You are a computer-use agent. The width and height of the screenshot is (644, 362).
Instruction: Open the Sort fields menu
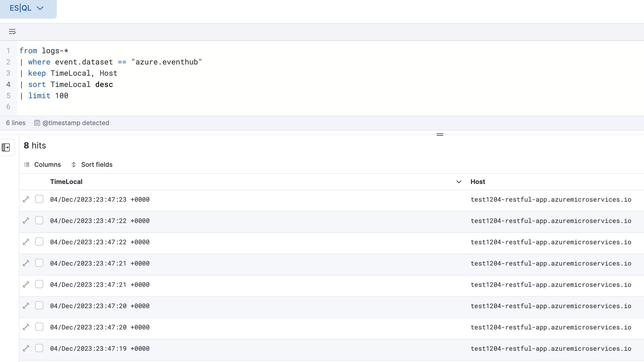[97, 165]
